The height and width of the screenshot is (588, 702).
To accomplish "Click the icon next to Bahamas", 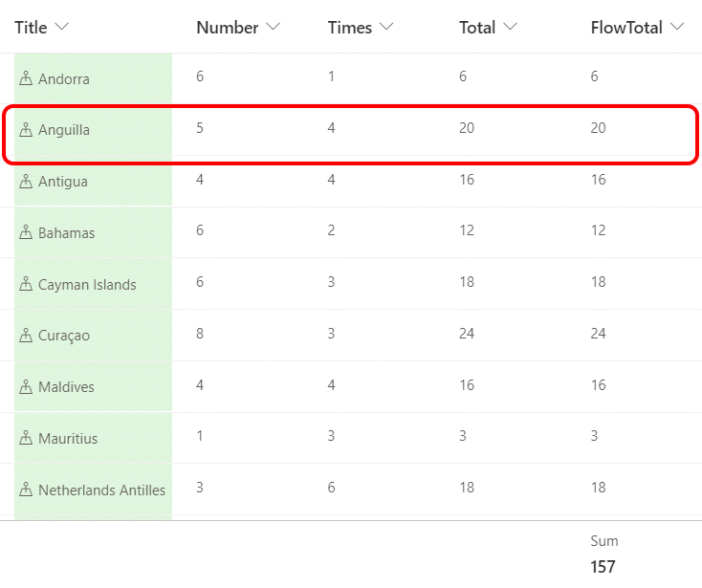I will click(x=26, y=233).
